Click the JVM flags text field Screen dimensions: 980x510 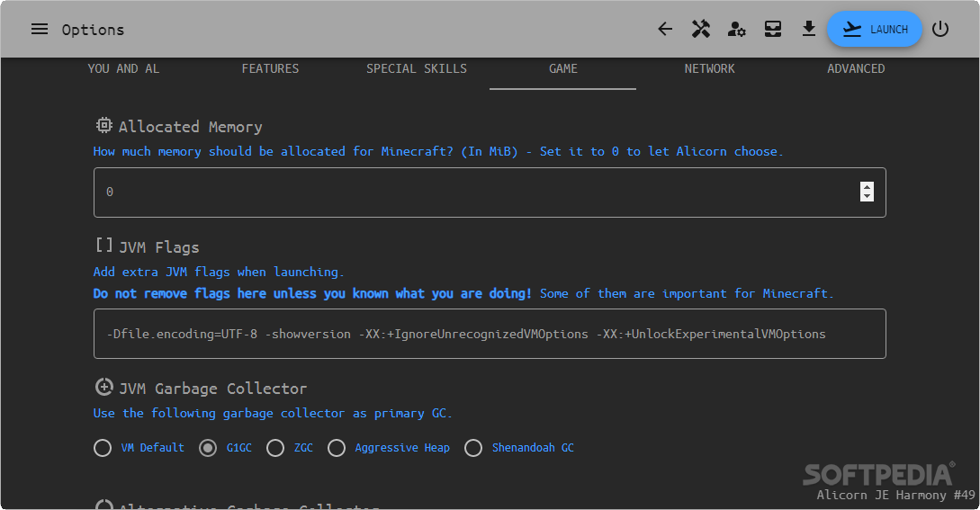tap(490, 334)
